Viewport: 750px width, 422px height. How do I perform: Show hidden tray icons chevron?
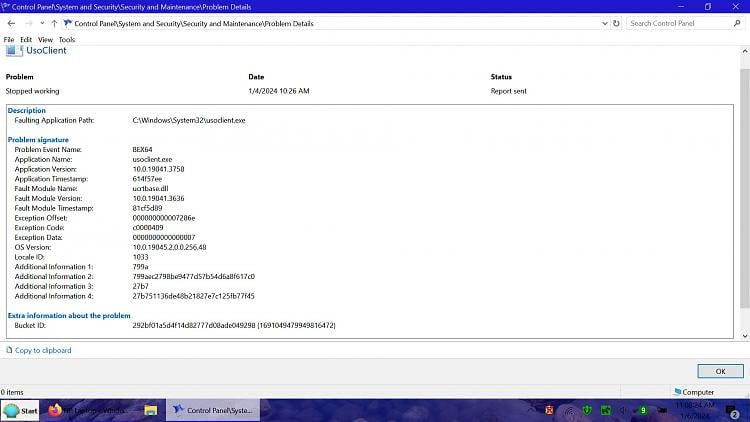(x=531, y=410)
